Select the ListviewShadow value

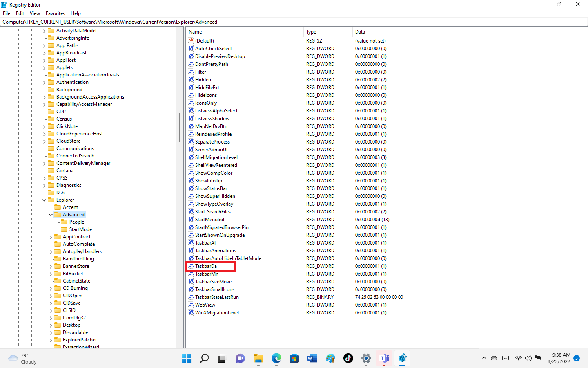[x=212, y=118]
